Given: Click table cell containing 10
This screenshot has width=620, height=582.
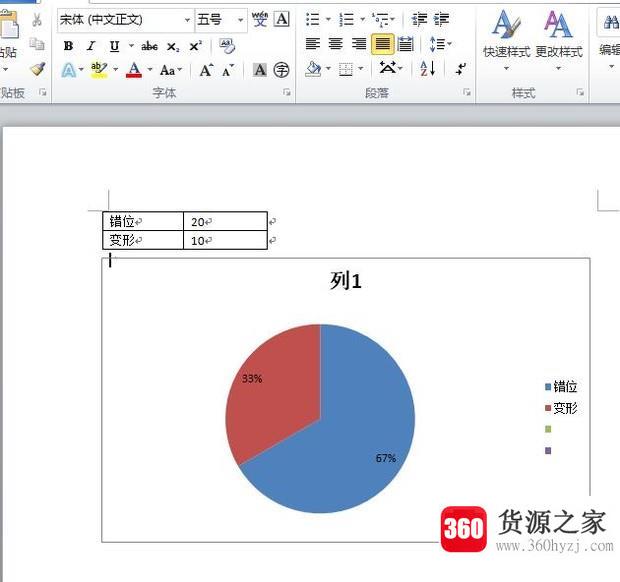Looking at the screenshot, I should (225, 240).
